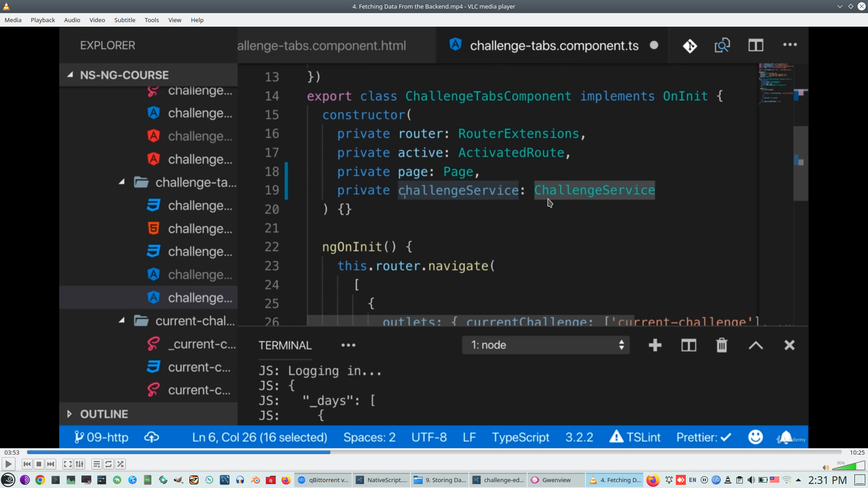Screen dimensions: 868x488
Task: Open the Playback menu
Action: [x=42, y=20]
